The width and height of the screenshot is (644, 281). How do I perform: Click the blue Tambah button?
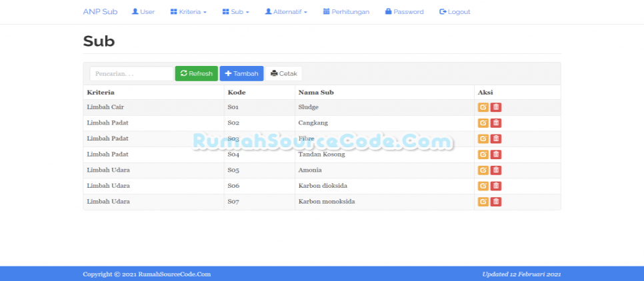(241, 74)
